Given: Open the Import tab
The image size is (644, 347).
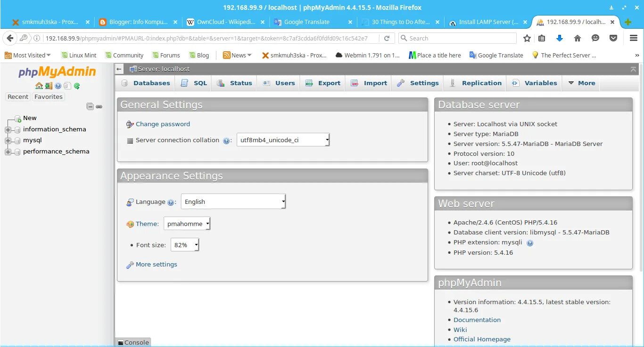Looking at the screenshot, I should click(x=369, y=83).
